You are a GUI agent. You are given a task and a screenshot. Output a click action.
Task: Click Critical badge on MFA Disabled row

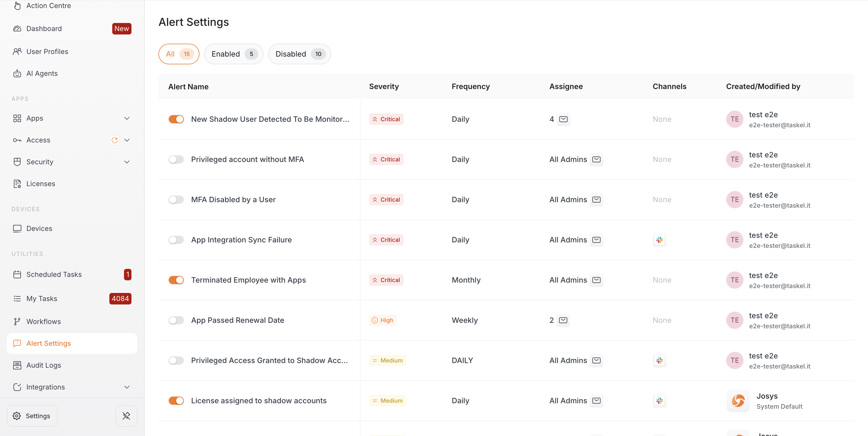(x=386, y=200)
